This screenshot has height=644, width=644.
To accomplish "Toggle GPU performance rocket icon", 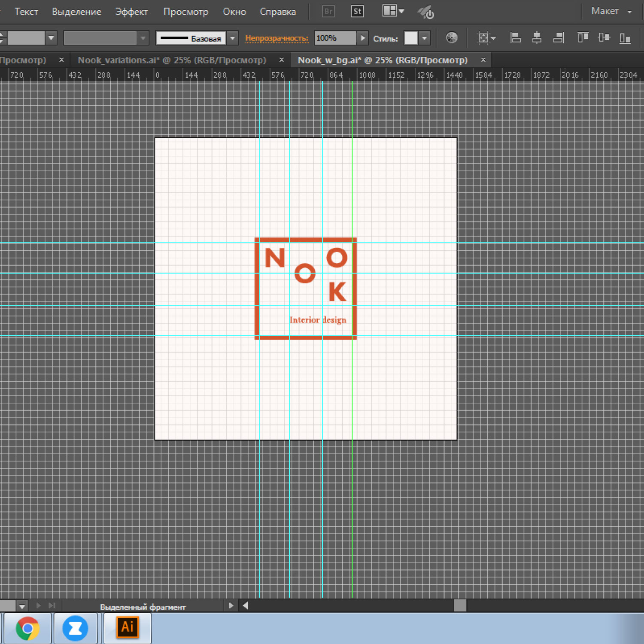I will 426,12.
